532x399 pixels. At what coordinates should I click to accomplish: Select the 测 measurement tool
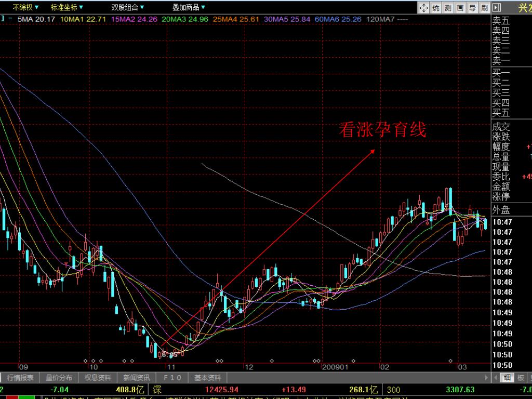pos(448,8)
